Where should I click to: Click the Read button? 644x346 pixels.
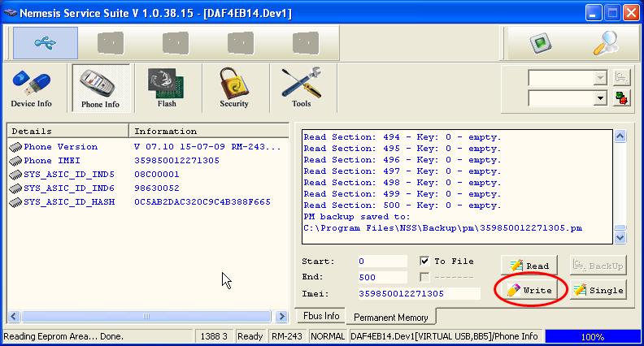coord(529,266)
